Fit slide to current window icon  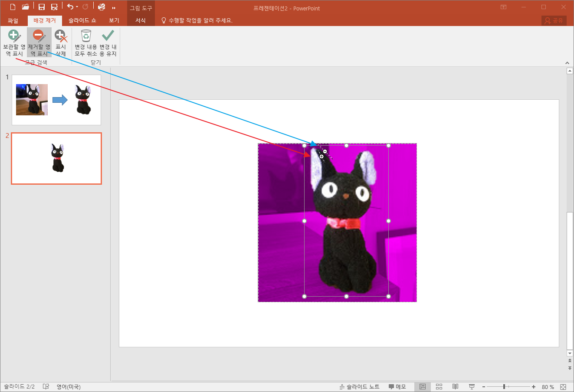(563, 387)
